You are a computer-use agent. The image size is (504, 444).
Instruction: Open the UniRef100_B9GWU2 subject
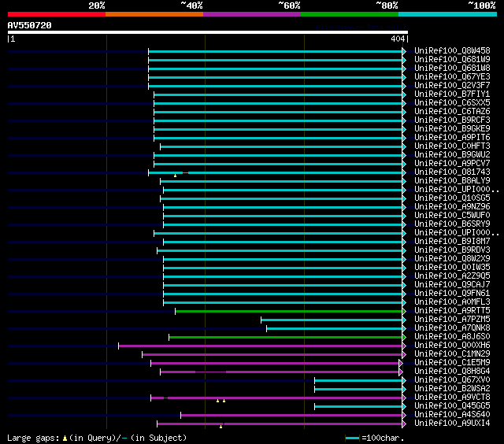tap(452, 155)
